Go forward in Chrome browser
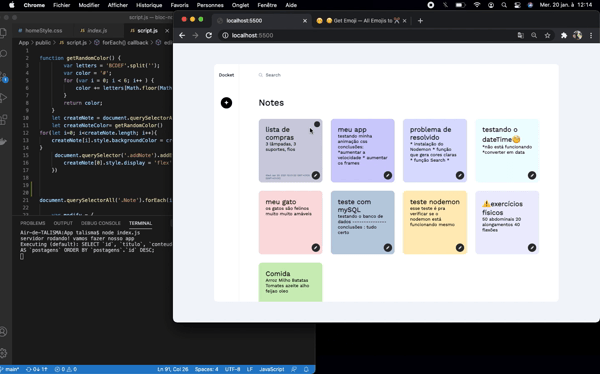The width and height of the screenshot is (600, 374). click(196, 35)
